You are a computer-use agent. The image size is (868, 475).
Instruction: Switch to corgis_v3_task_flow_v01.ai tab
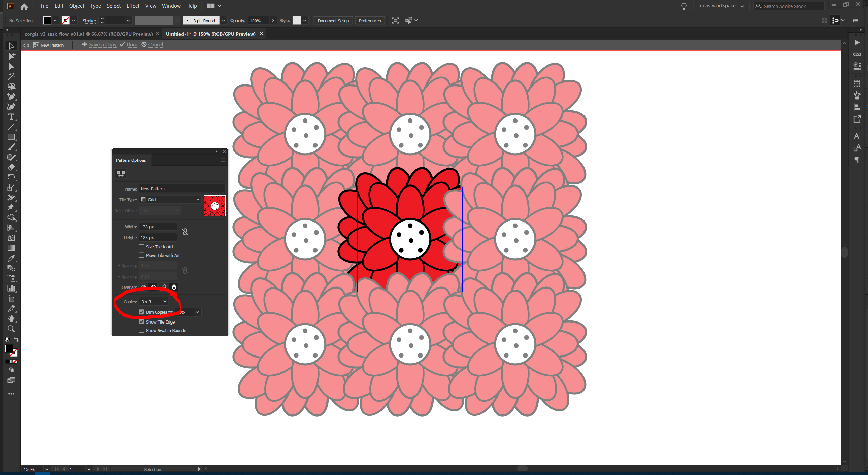tap(88, 34)
